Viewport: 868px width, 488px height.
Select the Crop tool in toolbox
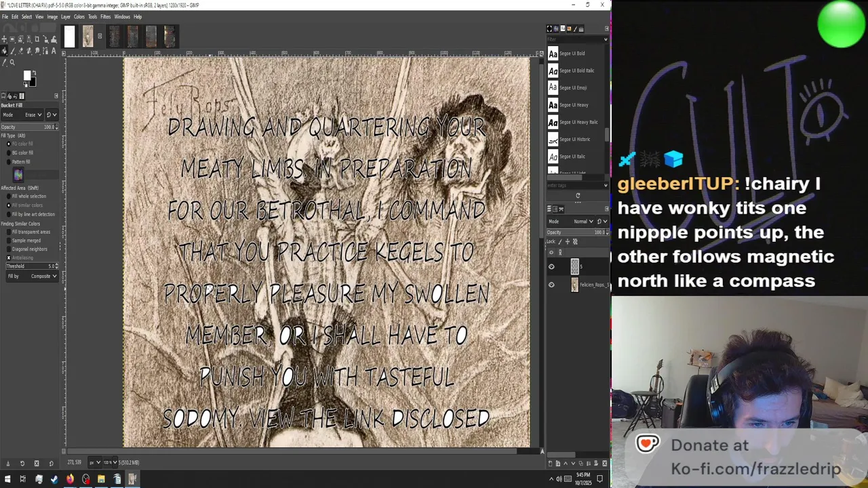pyautogui.click(x=37, y=39)
